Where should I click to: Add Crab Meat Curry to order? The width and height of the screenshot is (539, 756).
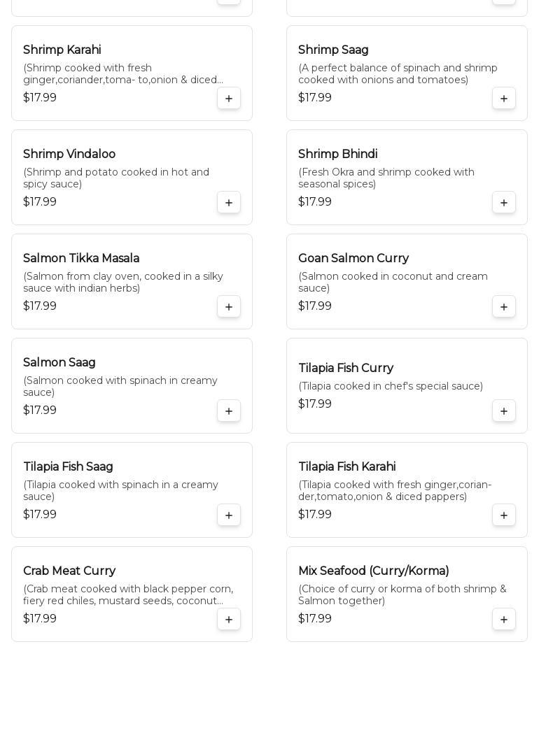[229, 620]
